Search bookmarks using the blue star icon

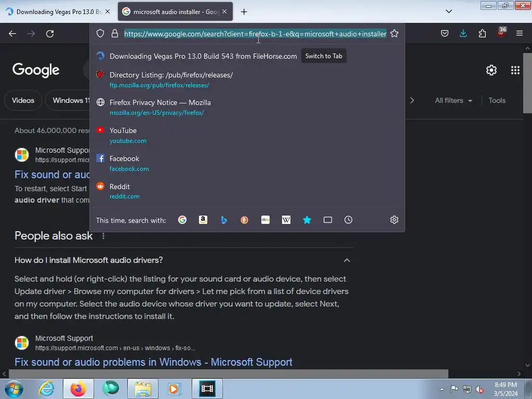click(x=307, y=220)
